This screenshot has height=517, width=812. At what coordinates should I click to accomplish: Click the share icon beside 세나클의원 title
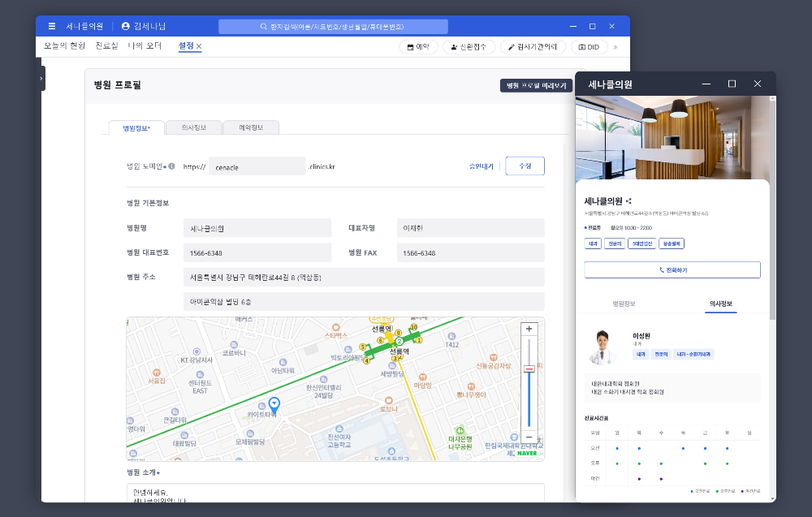point(628,201)
